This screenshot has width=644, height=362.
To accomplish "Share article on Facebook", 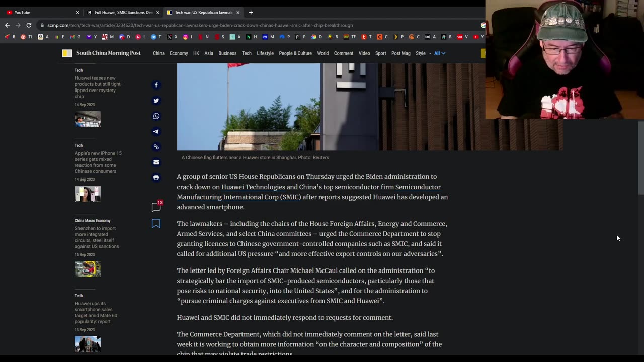I will tap(156, 85).
